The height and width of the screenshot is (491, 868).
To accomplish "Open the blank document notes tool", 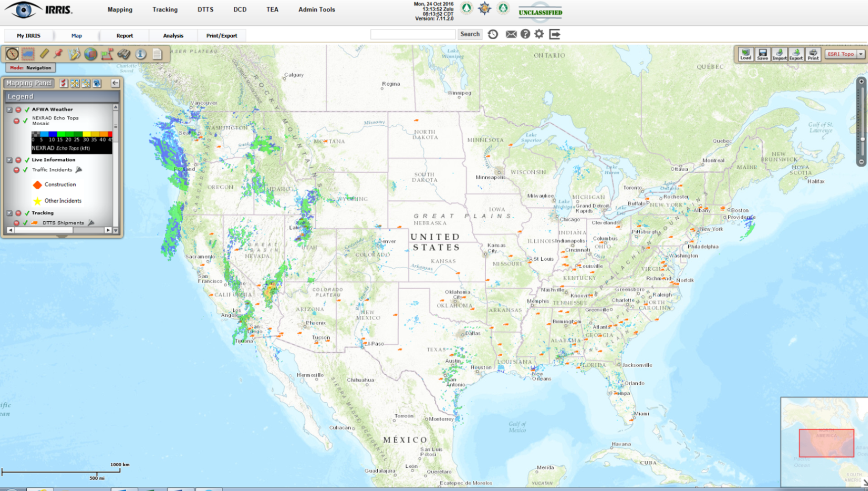I will point(157,53).
